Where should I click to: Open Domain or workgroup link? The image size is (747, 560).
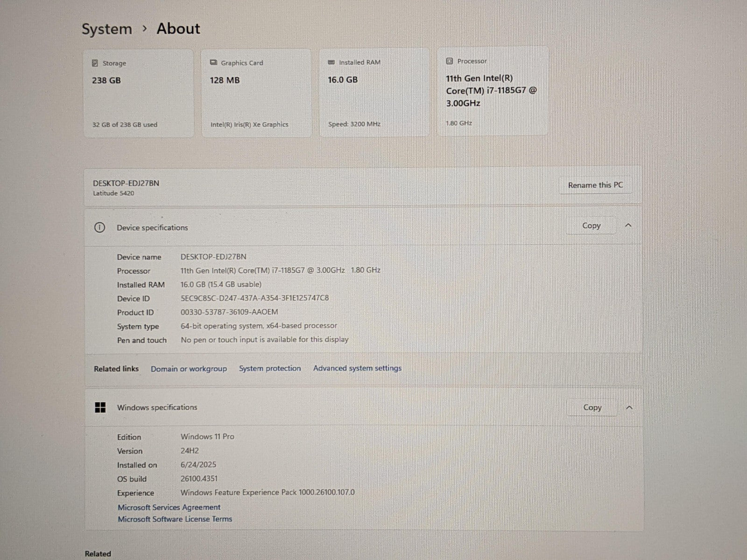point(189,369)
